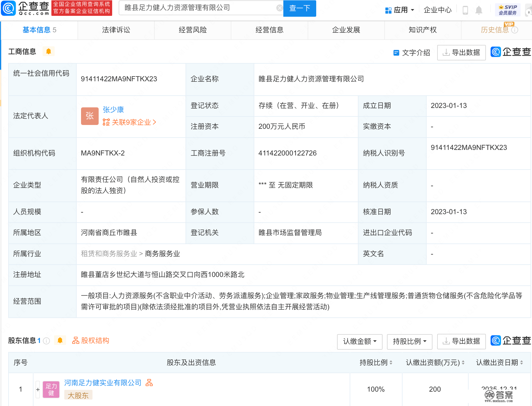The height and width of the screenshot is (406, 532).
Task: Click the 河南省商丘市睢县 region value
Action: [x=109, y=233]
